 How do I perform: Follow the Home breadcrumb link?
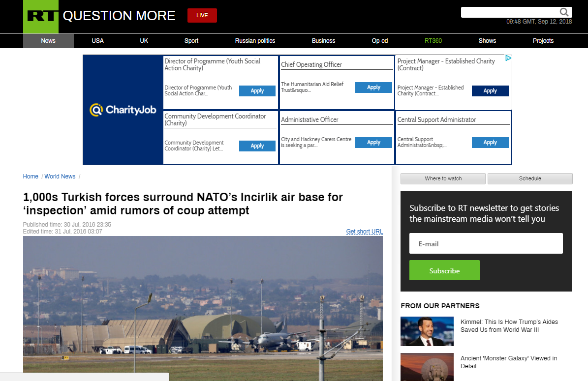click(31, 176)
